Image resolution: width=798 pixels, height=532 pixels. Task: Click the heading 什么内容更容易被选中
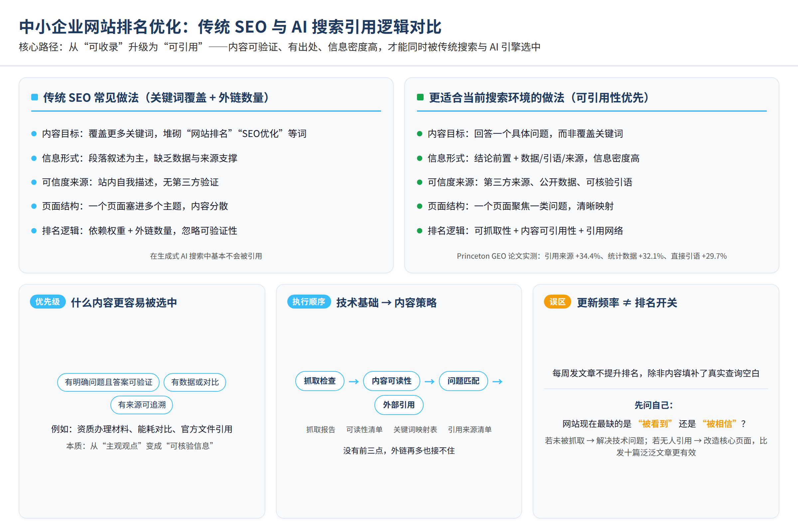coord(124,303)
